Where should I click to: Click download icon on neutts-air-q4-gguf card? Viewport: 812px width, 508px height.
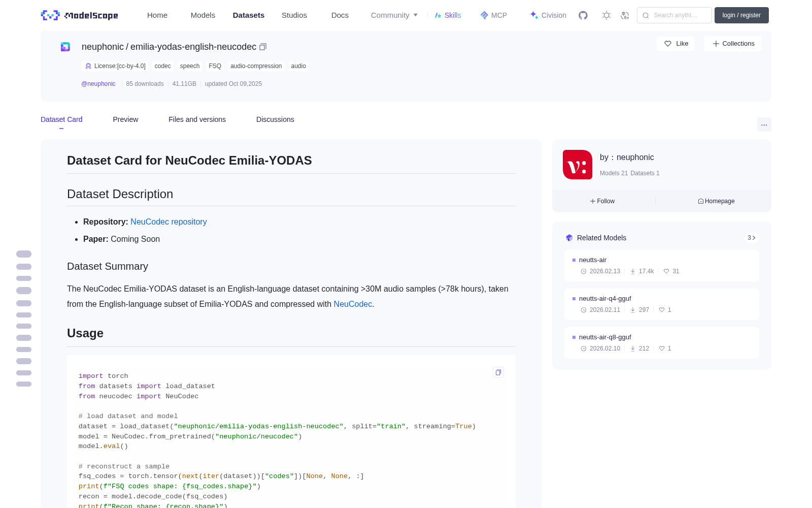tap(633, 310)
